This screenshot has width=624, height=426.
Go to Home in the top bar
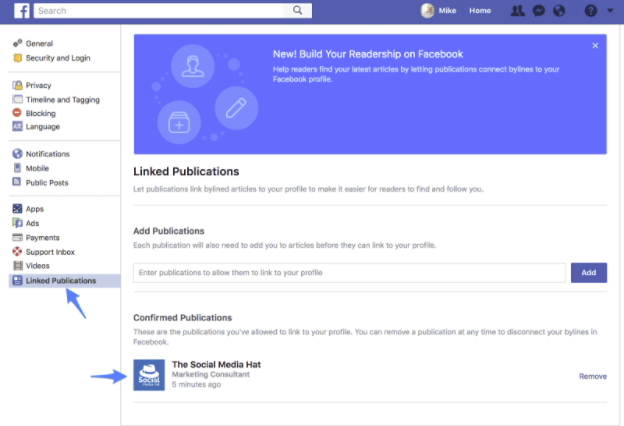point(480,11)
